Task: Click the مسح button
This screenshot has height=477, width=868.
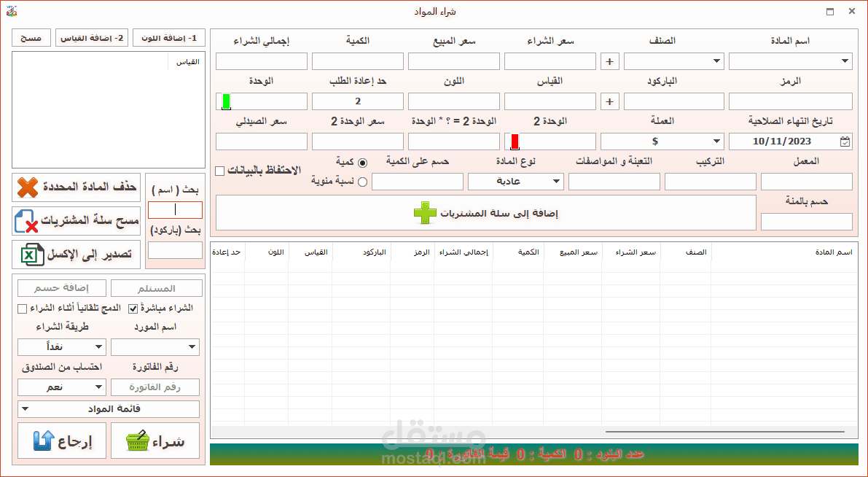Action: [31, 38]
